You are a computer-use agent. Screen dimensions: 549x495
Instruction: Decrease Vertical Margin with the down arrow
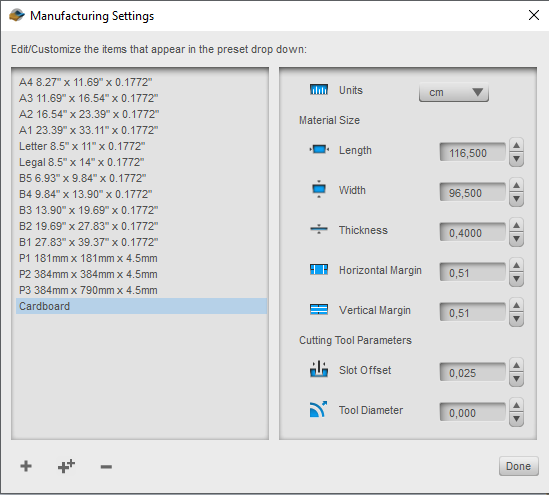click(516, 319)
